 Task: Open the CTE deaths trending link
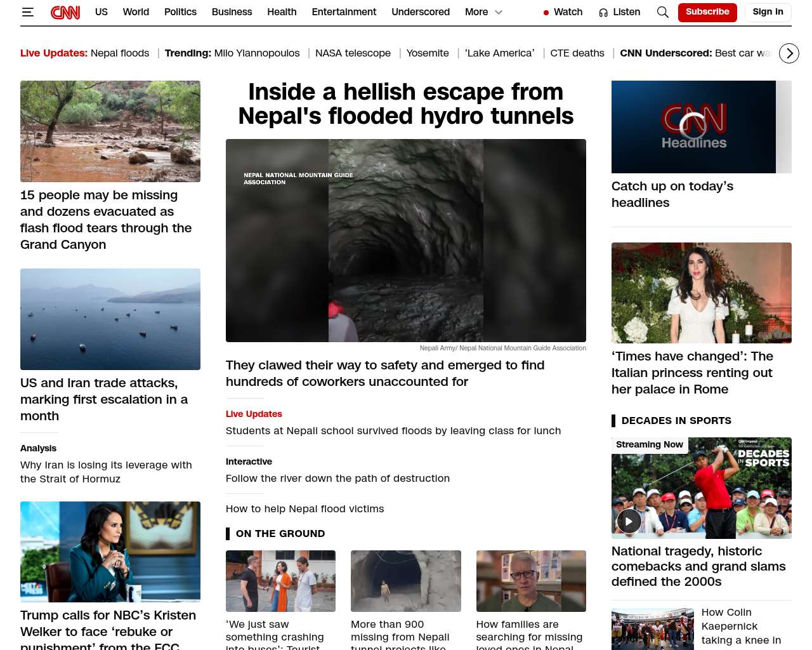coord(577,53)
